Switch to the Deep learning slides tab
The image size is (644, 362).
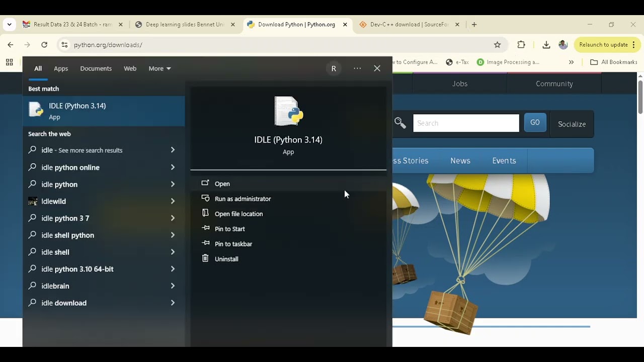tap(185, 25)
